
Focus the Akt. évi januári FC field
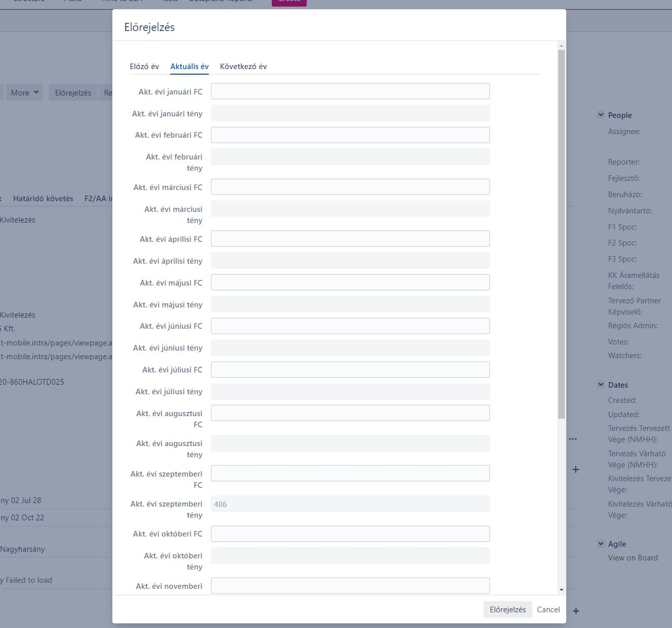point(350,91)
